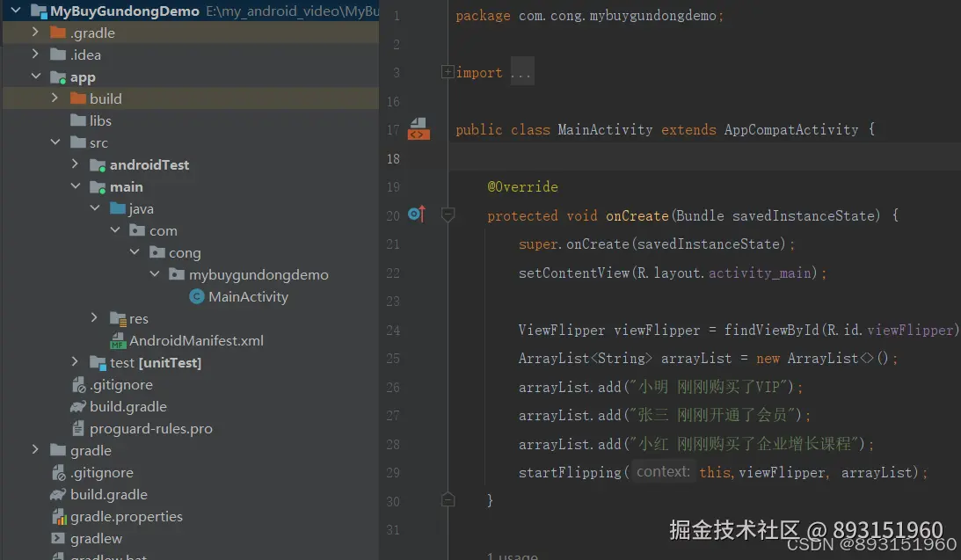
Task: Select MainActivity in the project tree
Action: point(248,296)
